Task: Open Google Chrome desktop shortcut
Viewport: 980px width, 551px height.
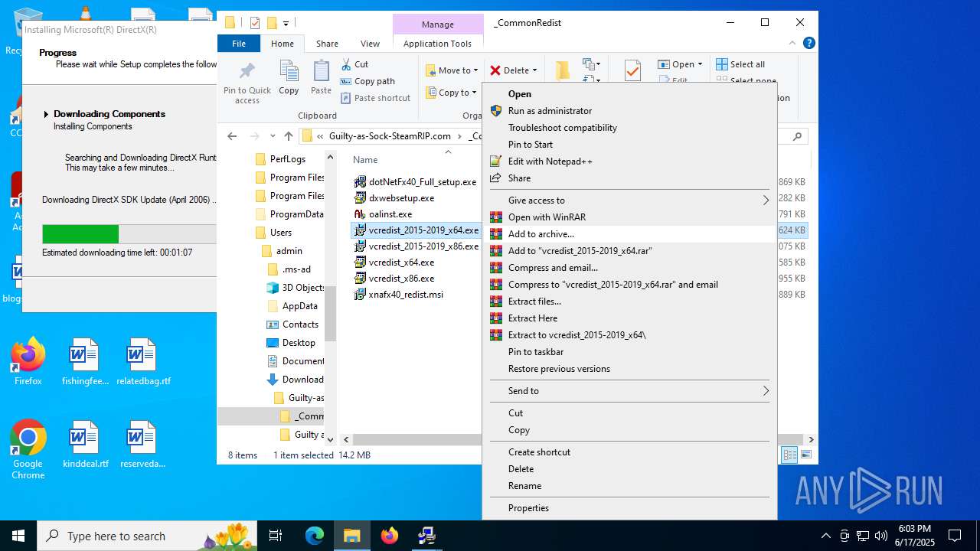Action: pyautogui.click(x=28, y=450)
